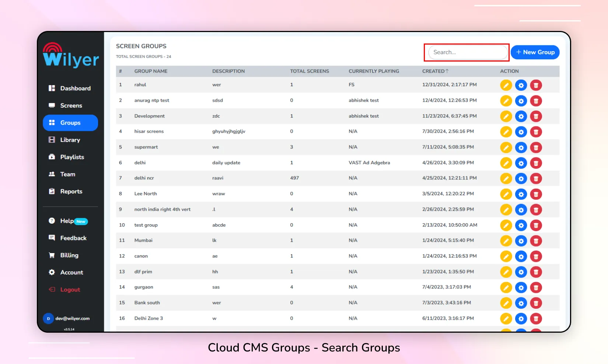This screenshot has height=364, width=608.
Task: Click 'north india right 4th vert' group name
Action: [163, 209]
